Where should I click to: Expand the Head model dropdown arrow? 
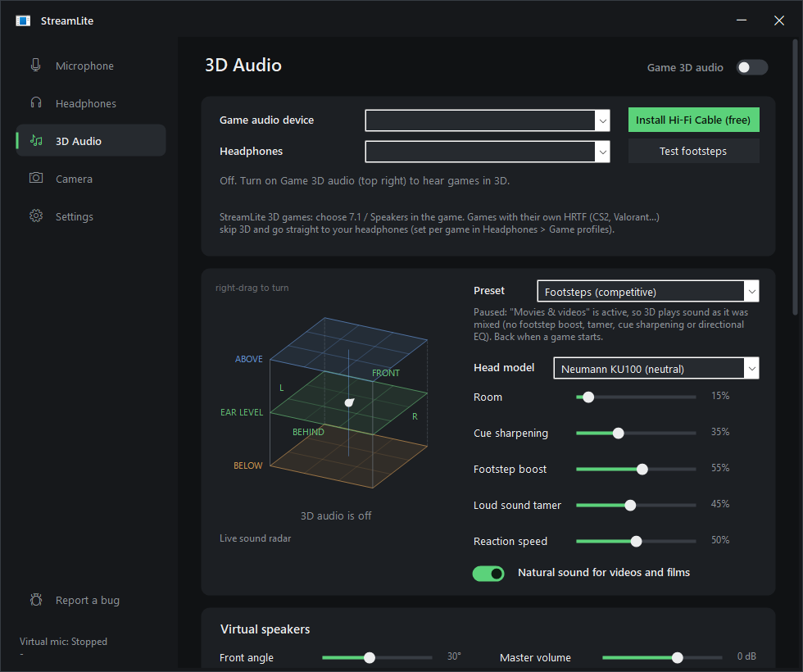coord(751,368)
